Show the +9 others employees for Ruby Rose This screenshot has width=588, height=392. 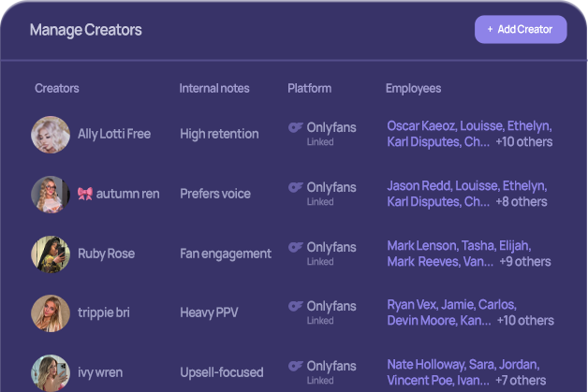(x=525, y=262)
